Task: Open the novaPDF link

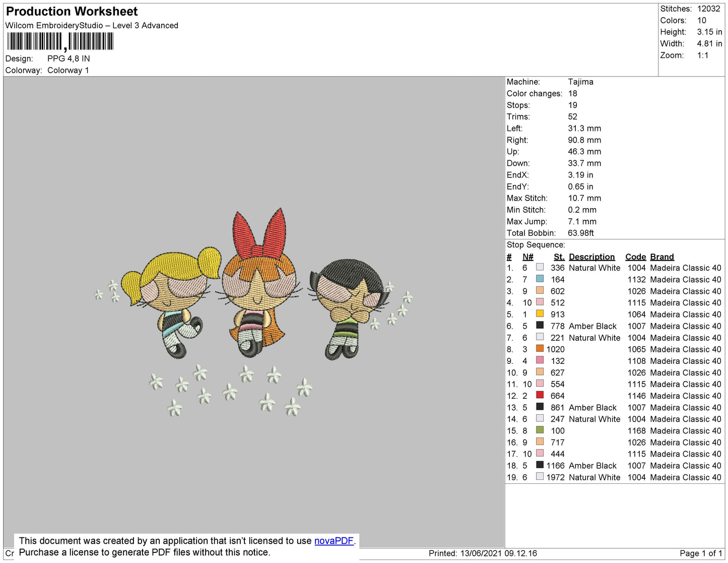Action: tap(334, 541)
